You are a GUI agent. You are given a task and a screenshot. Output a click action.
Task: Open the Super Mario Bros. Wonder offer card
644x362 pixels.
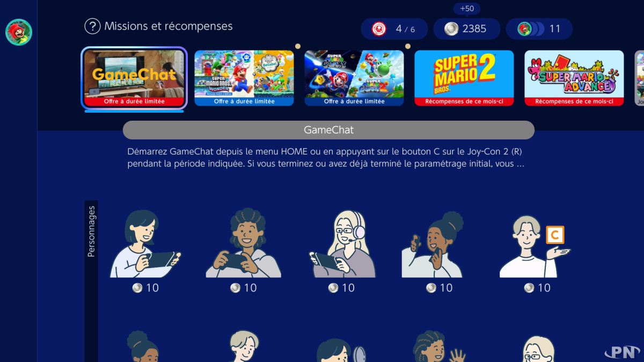tap(244, 78)
